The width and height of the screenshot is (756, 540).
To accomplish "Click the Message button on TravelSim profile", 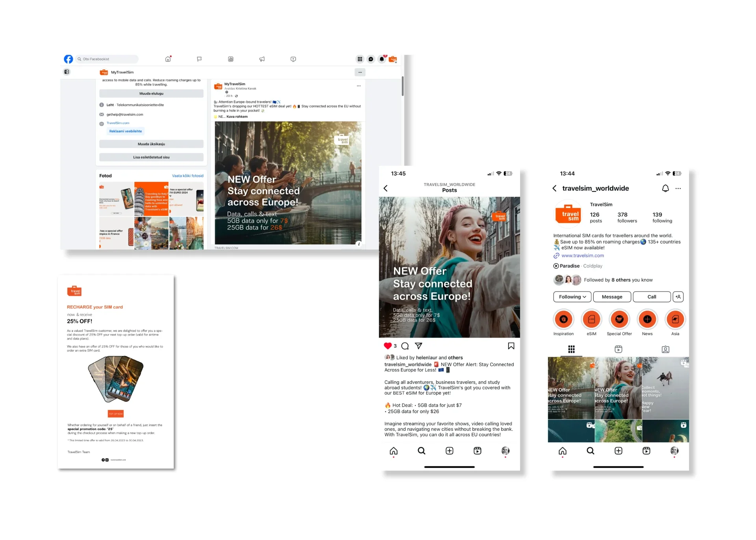I will [612, 297].
